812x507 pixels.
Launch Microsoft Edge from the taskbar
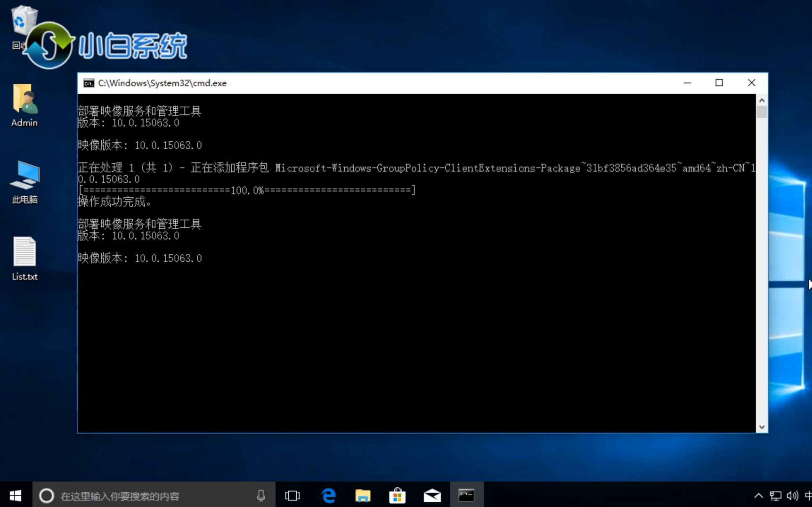tap(328, 495)
